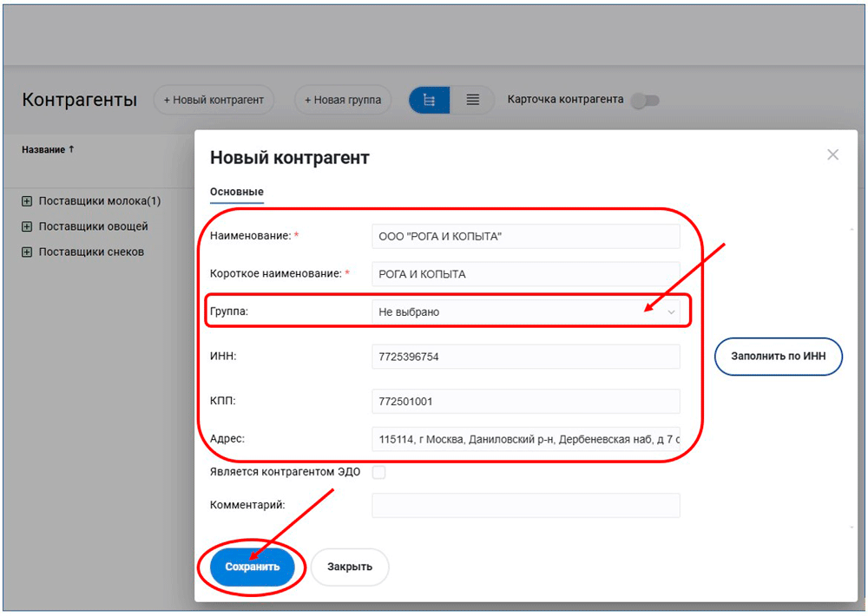The width and height of the screenshot is (868, 616).
Task: Click Заполнить по ИНН button
Action: pyautogui.click(x=778, y=357)
